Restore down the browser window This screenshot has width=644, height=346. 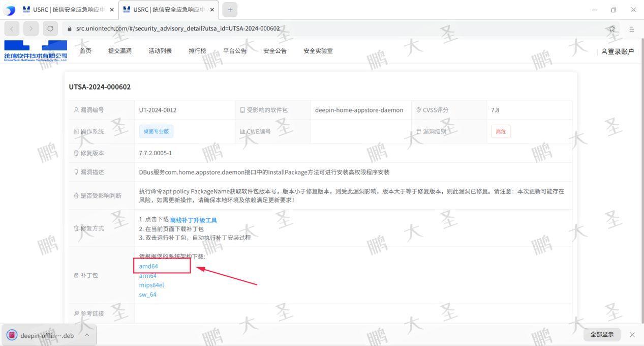[x=614, y=10]
